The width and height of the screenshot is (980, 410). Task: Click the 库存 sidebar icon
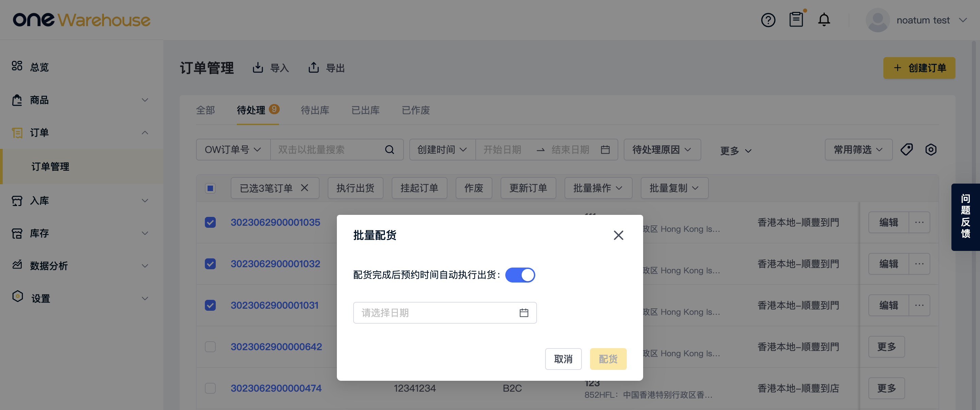[x=17, y=233]
